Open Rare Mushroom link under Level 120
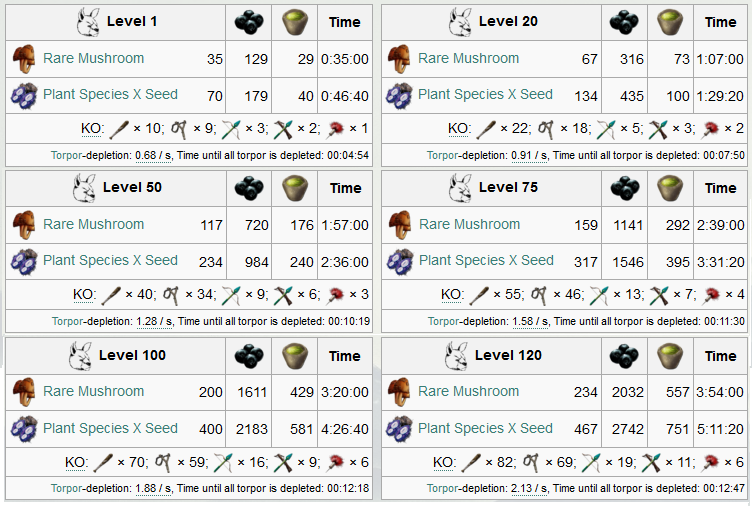752x506 pixels. tap(468, 391)
